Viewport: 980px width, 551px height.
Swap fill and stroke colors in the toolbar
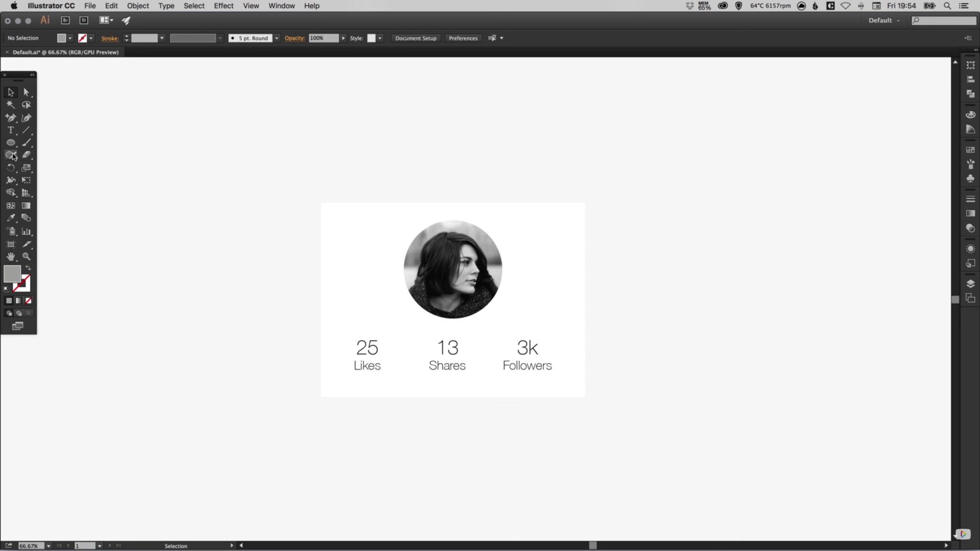click(28, 267)
